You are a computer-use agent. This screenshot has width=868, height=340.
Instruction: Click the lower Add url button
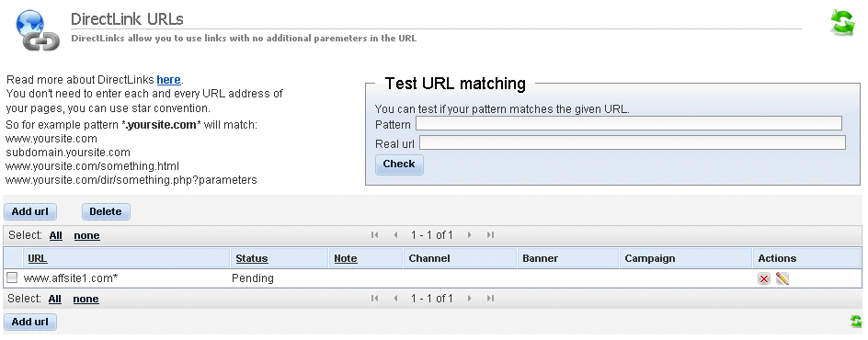(x=30, y=322)
